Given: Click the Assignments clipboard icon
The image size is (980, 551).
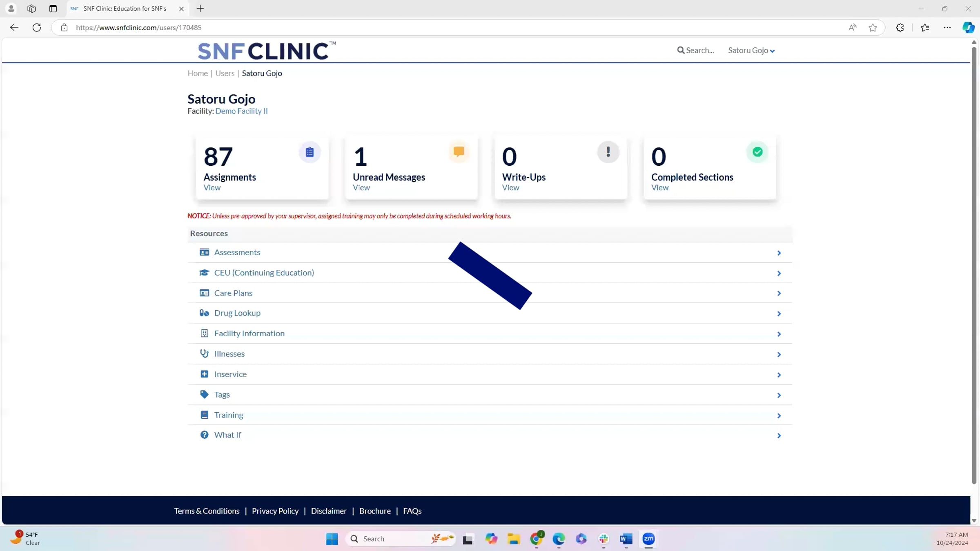Looking at the screenshot, I should pos(310,152).
